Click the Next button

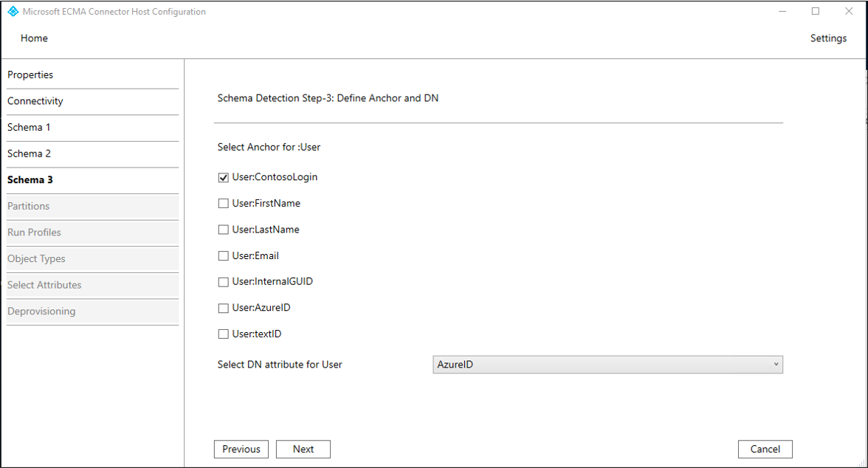click(303, 450)
